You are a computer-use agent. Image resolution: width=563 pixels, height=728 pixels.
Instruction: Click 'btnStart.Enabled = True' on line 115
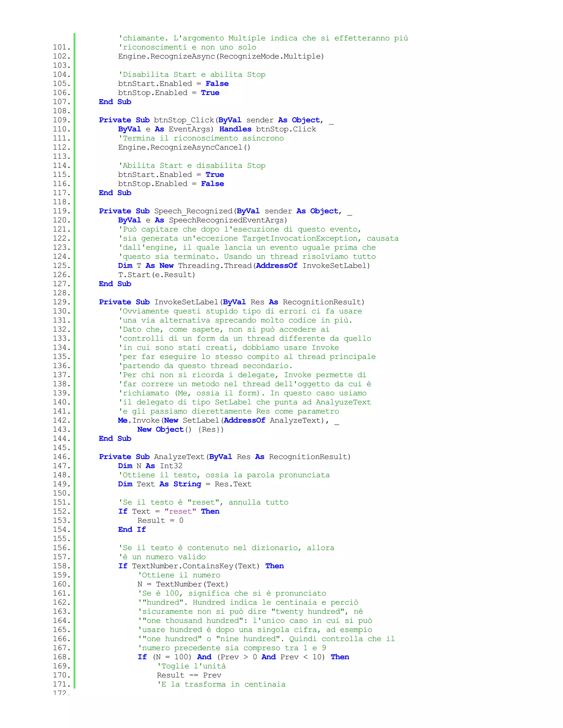click(x=171, y=175)
